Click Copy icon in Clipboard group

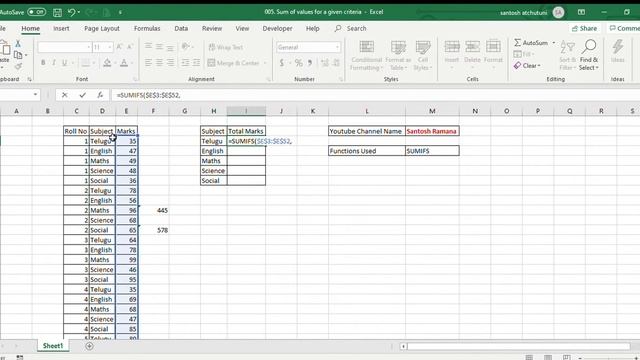[x=18, y=55]
